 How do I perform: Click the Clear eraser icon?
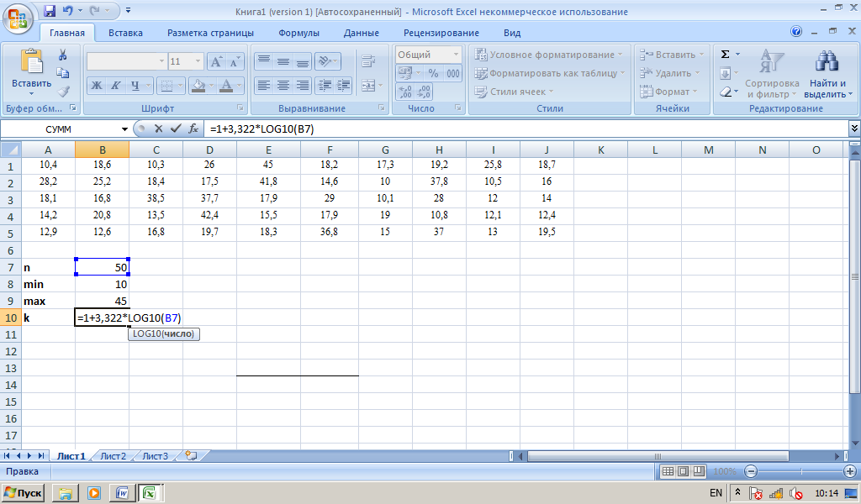tap(726, 92)
